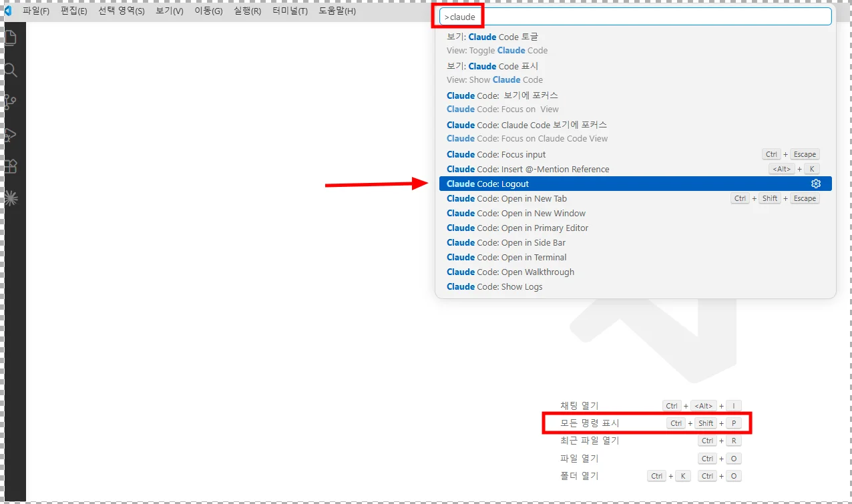The width and height of the screenshot is (852, 504).
Task: Select Claude Code: Open in Primary Editor
Action: [635, 228]
